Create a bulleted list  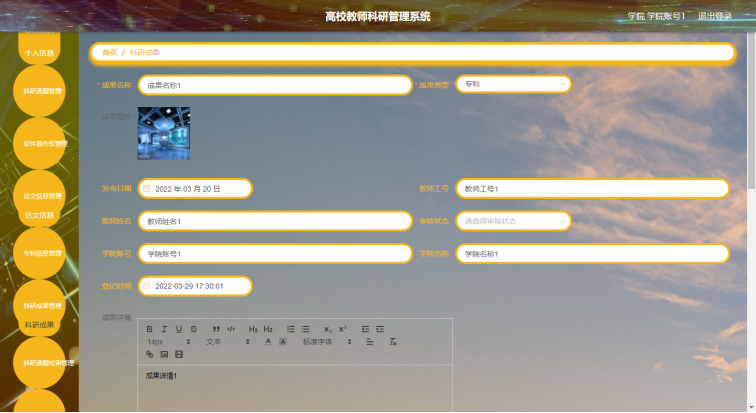tap(306, 329)
